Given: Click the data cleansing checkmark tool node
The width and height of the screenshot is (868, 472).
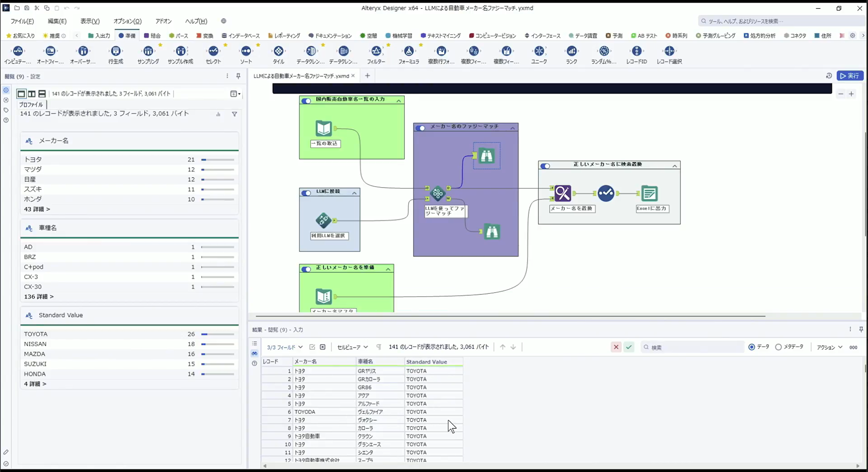Looking at the screenshot, I should click(606, 193).
